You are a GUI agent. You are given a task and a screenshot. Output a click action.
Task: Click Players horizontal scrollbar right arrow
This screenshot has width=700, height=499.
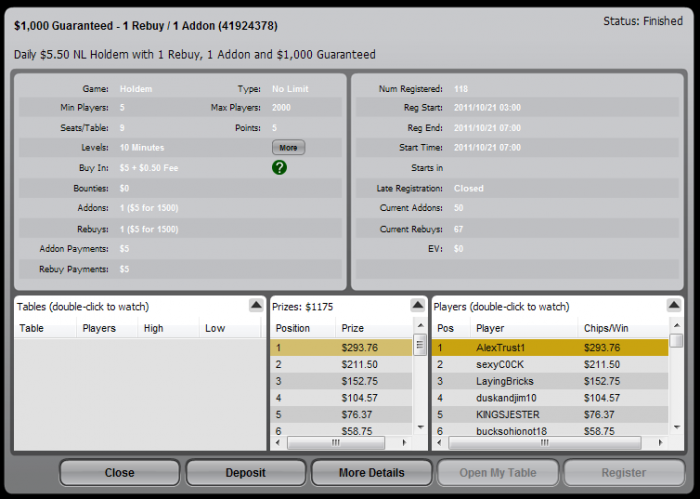point(660,443)
